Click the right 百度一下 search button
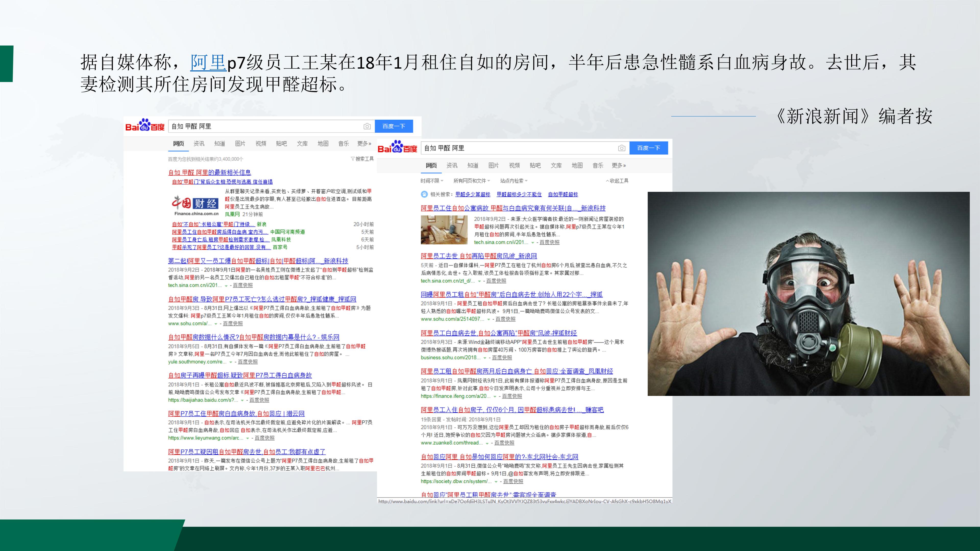The height and width of the screenshot is (551, 980). [x=649, y=148]
